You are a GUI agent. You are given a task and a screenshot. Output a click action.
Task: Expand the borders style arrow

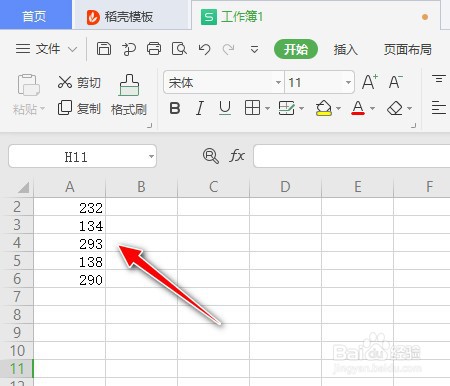point(267,108)
